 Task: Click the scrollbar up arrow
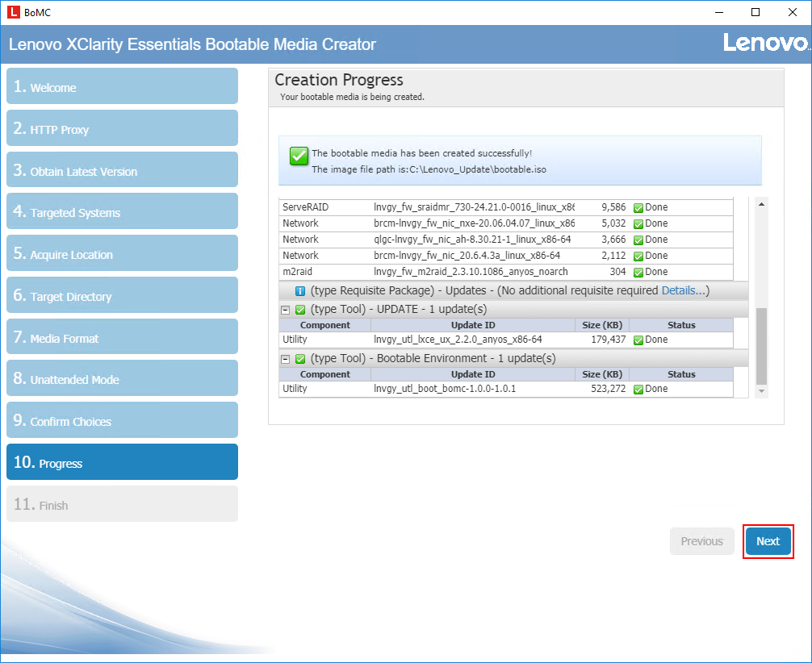(761, 204)
